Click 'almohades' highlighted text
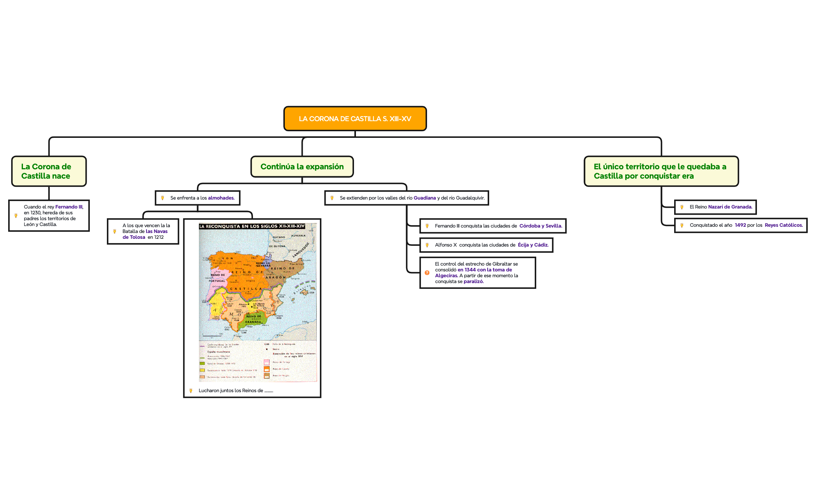This screenshot has width=816, height=504. [221, 198]
